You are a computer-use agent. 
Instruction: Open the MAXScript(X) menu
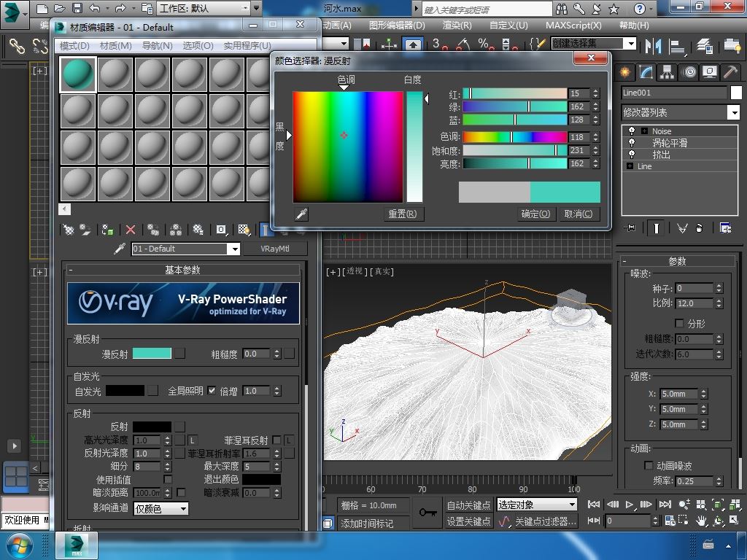(x=573, y=25)
